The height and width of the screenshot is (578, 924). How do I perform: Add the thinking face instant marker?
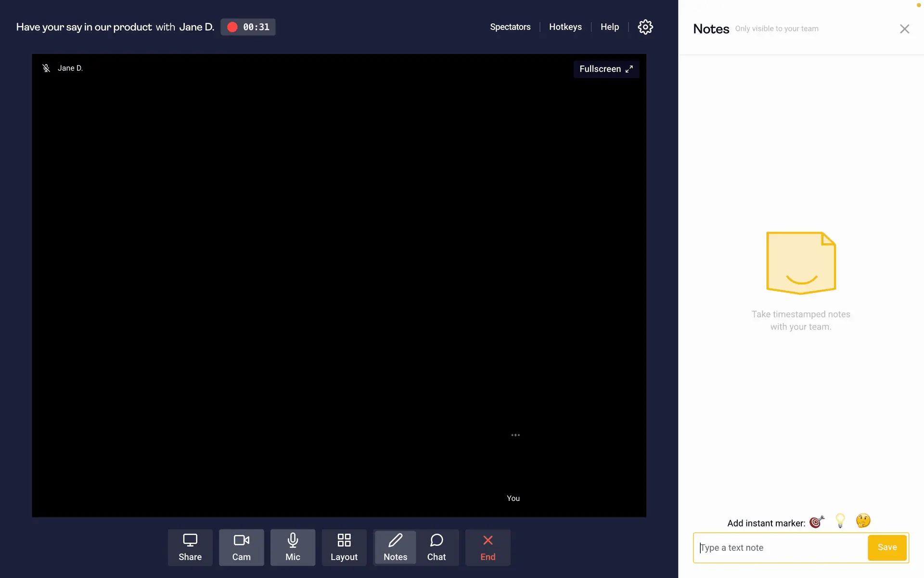[863, 521]
